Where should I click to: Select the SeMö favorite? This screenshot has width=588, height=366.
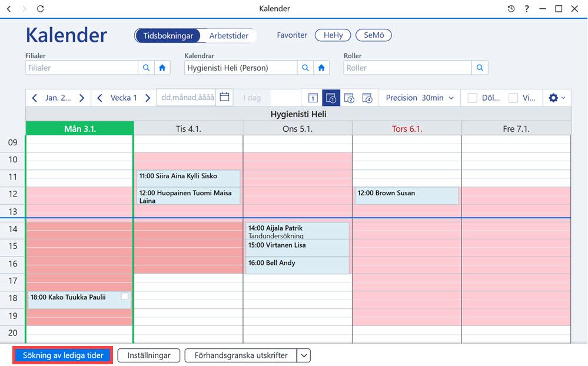[x=374, y=35]
